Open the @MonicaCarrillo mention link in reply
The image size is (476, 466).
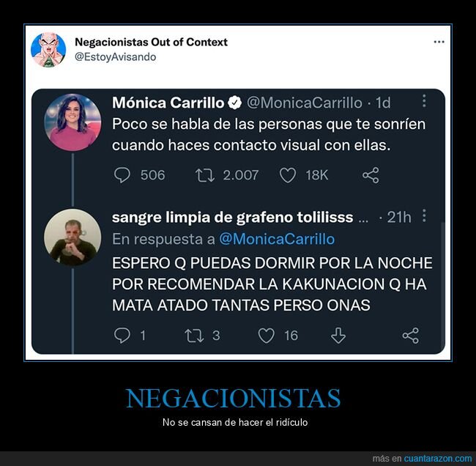(277, 239)
